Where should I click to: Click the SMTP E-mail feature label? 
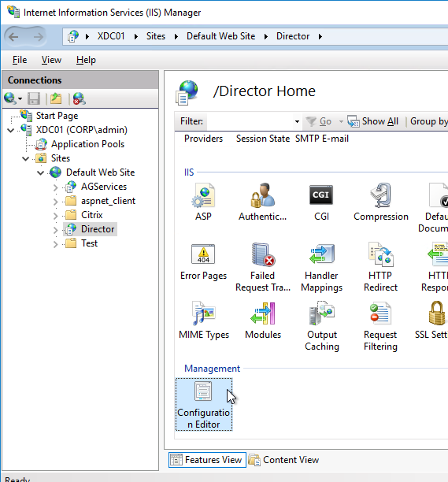(x=322, y=139)
